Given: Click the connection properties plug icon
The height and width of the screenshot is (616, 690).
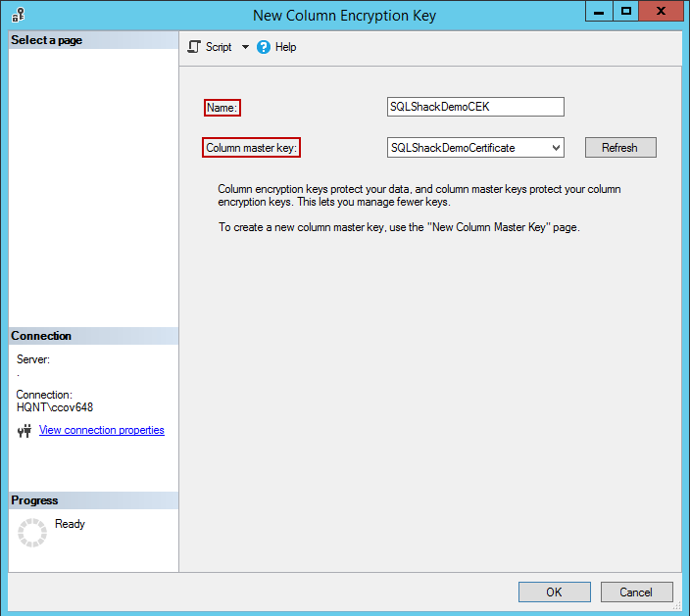Looking at the screenshot, I should (x=25, y=431).
